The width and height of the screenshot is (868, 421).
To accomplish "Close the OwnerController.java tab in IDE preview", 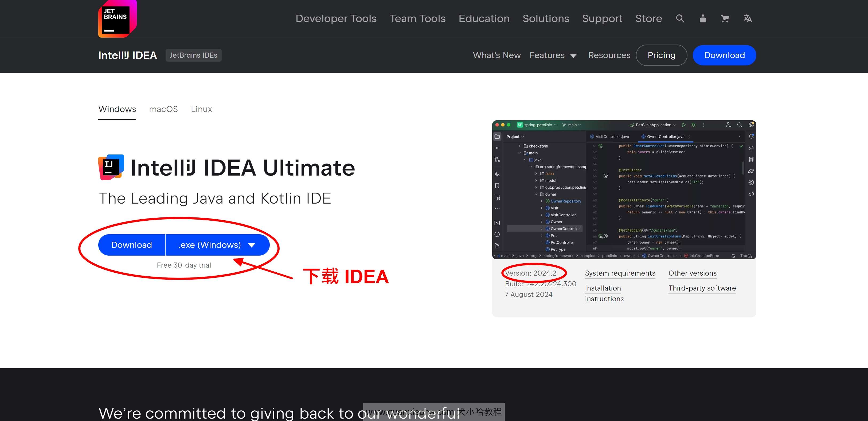I will 689,137.
